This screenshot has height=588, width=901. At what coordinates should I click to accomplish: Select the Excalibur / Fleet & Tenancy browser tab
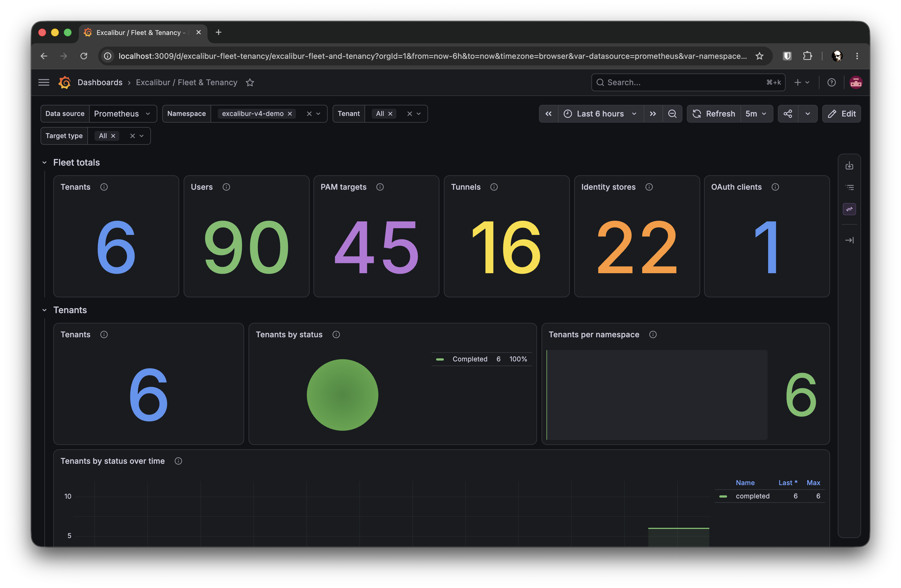pos(143,32)
